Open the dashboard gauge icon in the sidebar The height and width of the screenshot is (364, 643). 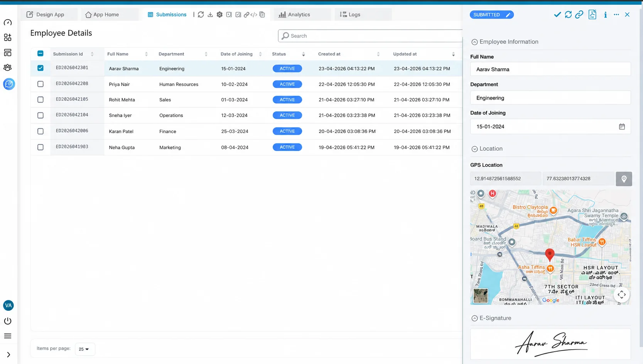pos(8,22)
